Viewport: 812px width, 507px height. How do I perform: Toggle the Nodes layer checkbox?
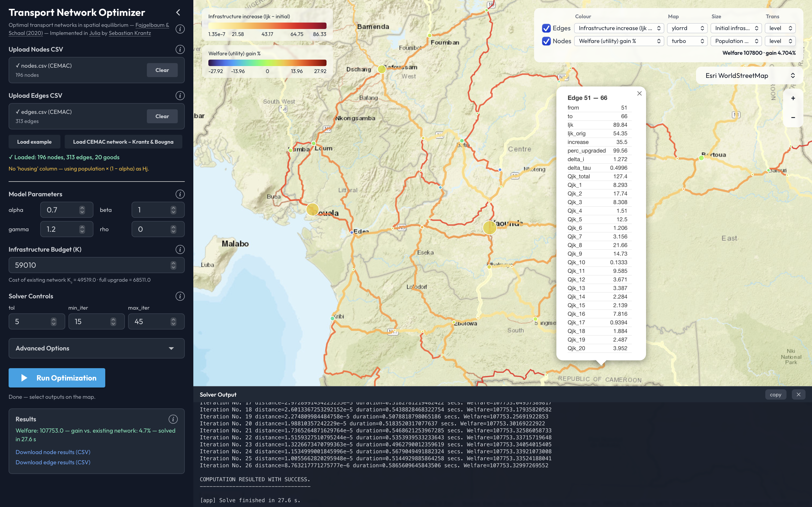(546, 41)
